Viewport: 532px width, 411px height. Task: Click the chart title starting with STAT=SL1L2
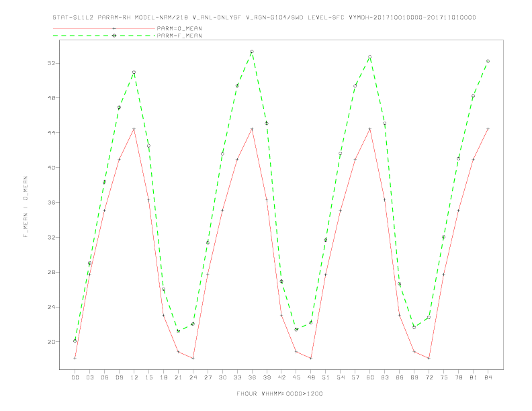pyautogui.click(x=264, y=17)
